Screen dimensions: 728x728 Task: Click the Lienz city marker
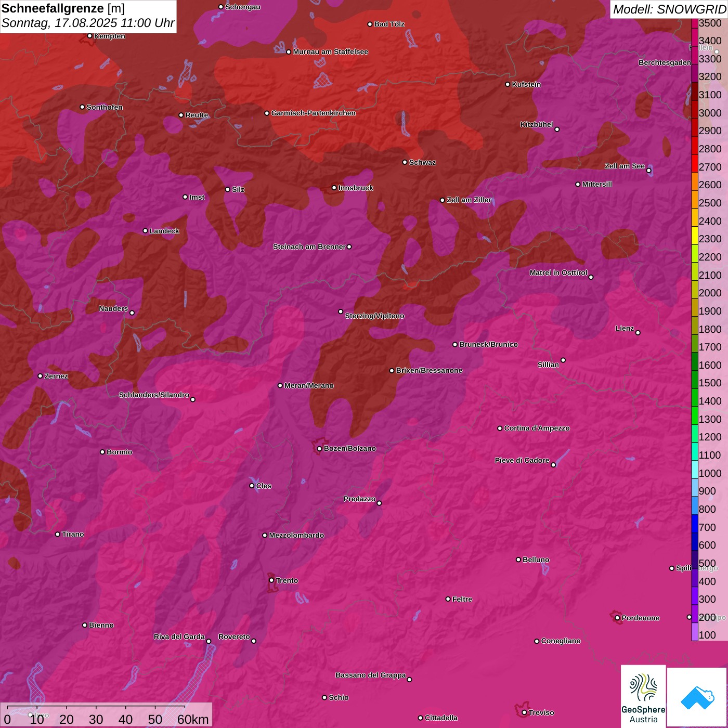(x=638, y=332)
